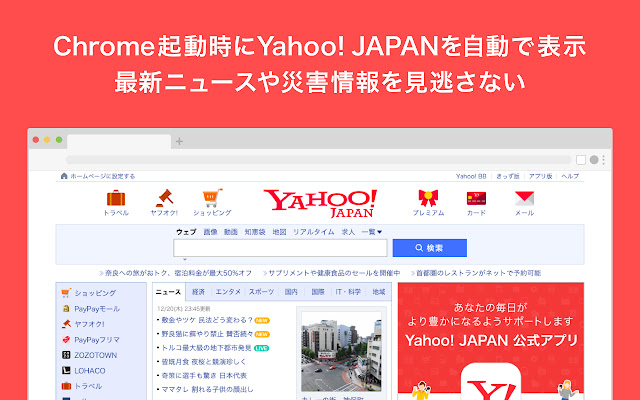Select the 知恵袋 search tab
Image resolution: width=640 pixels, height=400 pixels.
pos(255,232)
